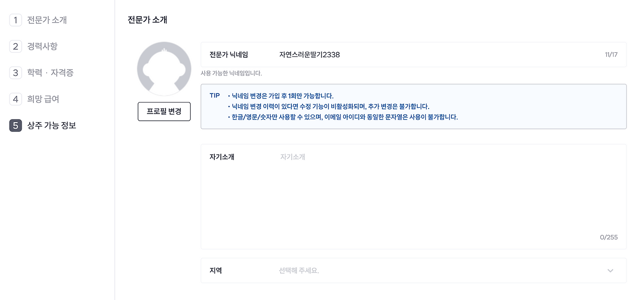The width and height of the screenshot is (644, 300).
Task: Open the 지역 region dropdown
Action: (414, 270)
